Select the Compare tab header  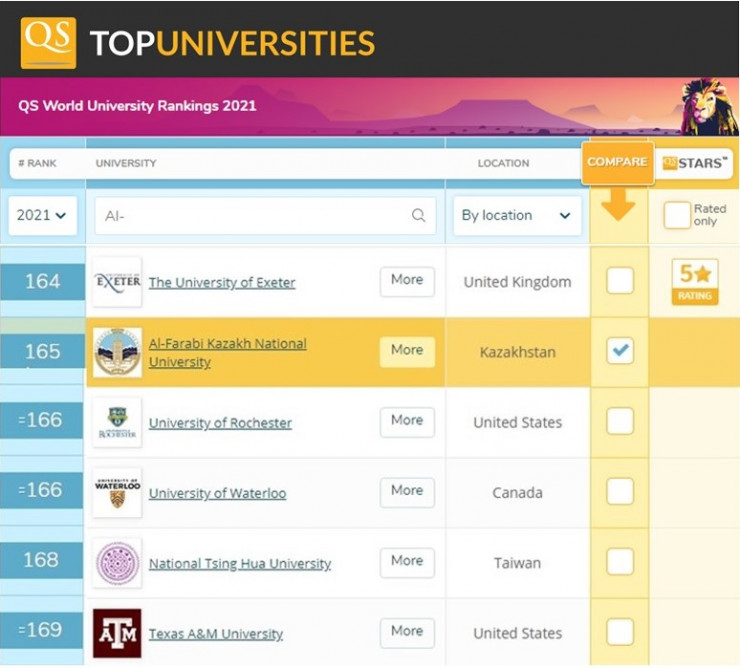617,162
